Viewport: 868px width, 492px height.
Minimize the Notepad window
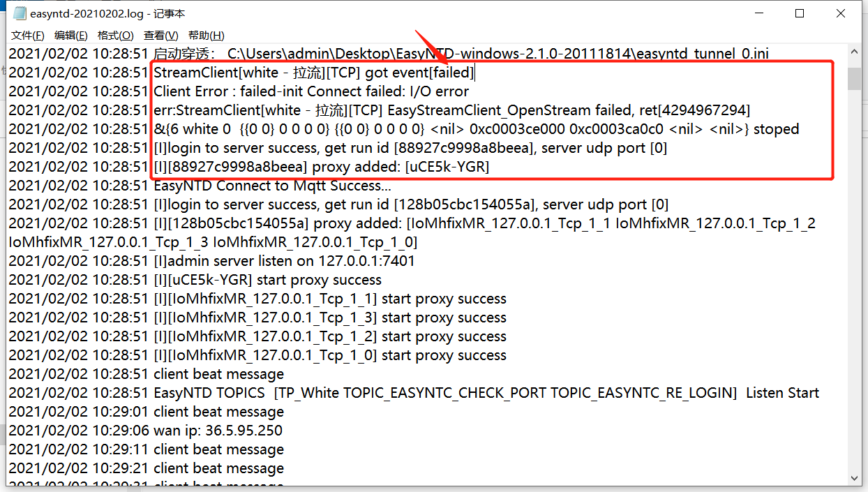(761, 13)
